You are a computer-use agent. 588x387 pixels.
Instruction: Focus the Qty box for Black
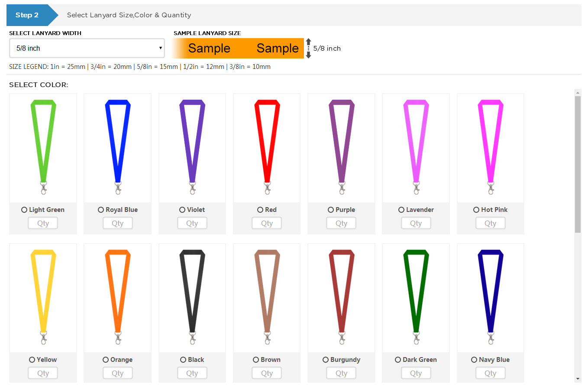point(192,373)
